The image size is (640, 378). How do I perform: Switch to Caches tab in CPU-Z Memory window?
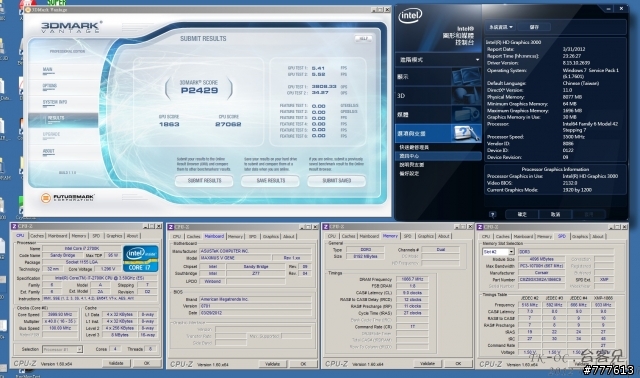348,236
